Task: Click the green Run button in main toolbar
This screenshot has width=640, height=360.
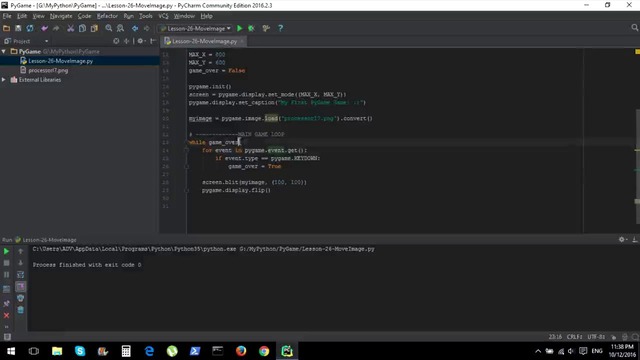Action: click(240, 28)
